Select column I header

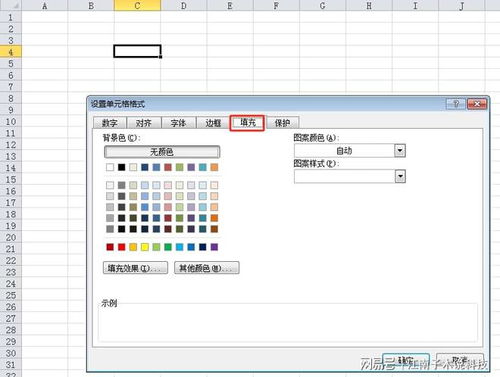(x=415, y=5)
